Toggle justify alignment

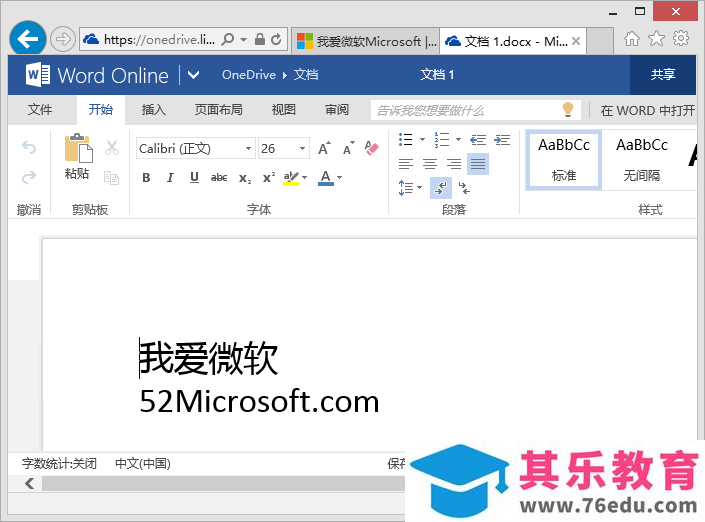478,164
